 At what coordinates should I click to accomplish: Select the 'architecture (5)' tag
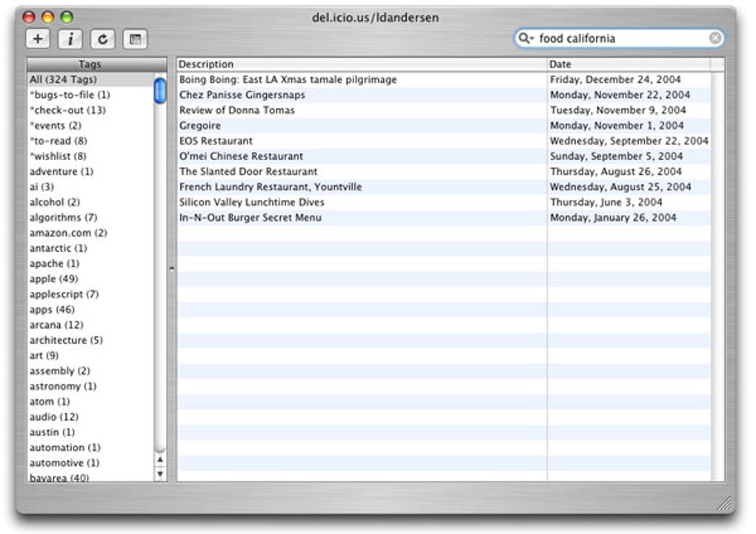coord(90,340)
